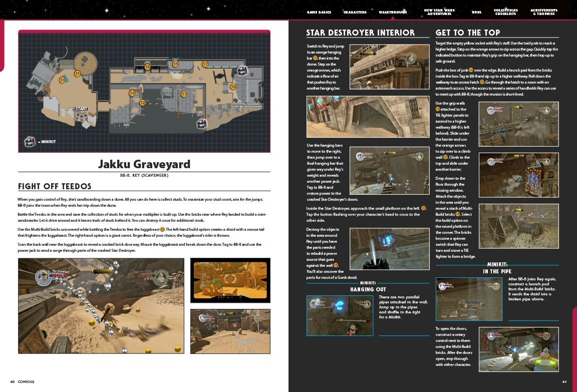Open the screenshot beside 'Switch to Rey and jump'
The image size is (577, 392).
coord(389,67)
